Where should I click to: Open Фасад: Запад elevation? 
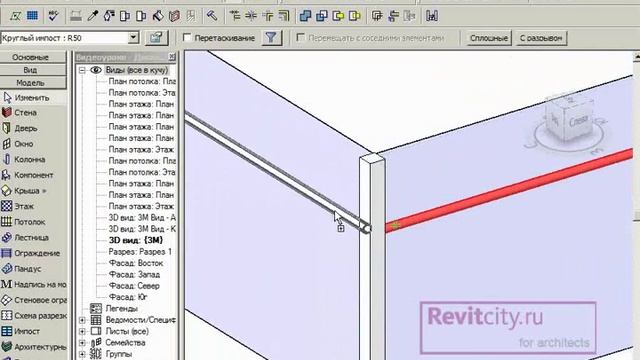pyautogui.click(x=134, y=275)
